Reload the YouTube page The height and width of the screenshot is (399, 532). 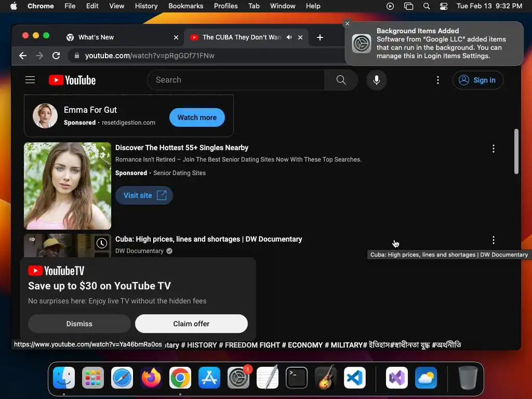click(x=56, y=56)
